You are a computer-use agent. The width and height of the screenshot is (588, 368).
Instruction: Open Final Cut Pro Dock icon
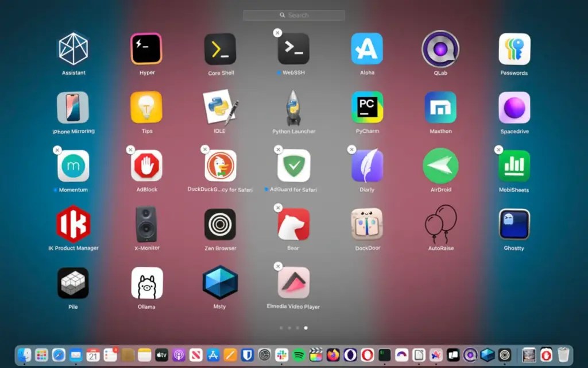[x=316, y=355]
